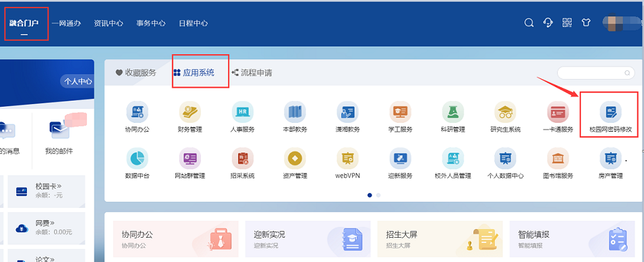Open the 招生大屏 banner card

pos(440,240)
